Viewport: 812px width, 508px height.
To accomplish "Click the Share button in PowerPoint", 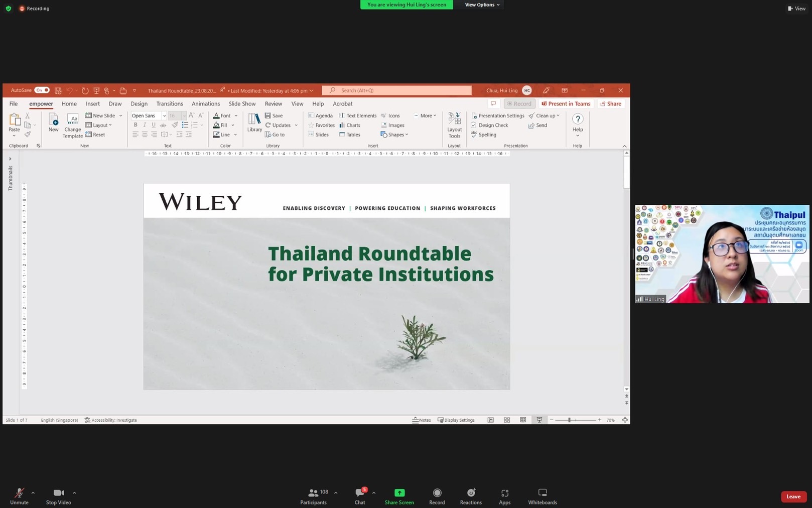I will [x=611, y=104].
